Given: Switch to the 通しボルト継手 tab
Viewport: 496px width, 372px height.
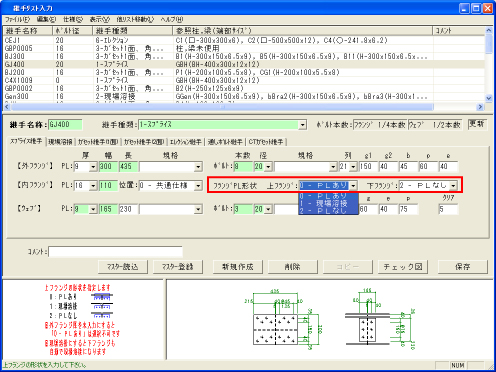Looking at the screenshot, I should click(225, 142).
